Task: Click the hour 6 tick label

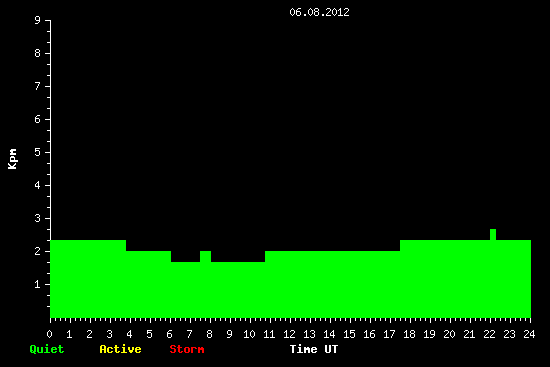Action: pos(169,334)
